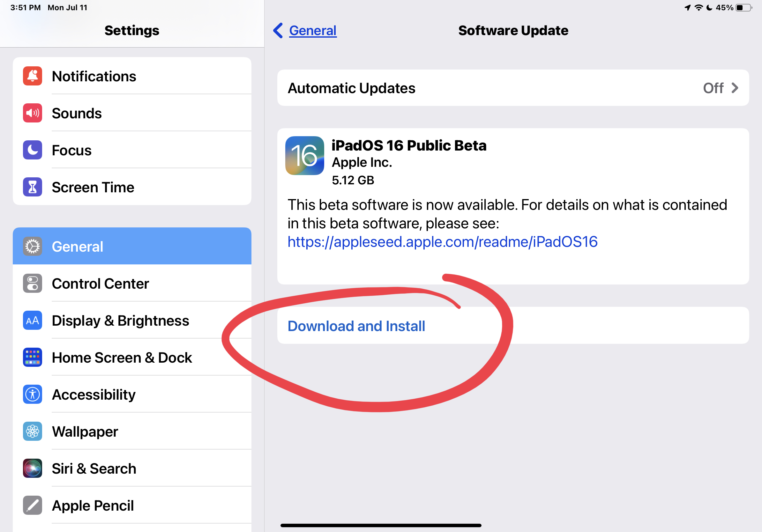762x532 pixels.
Task: Open the Wallpaper flower icon
Action: (33, 431)
